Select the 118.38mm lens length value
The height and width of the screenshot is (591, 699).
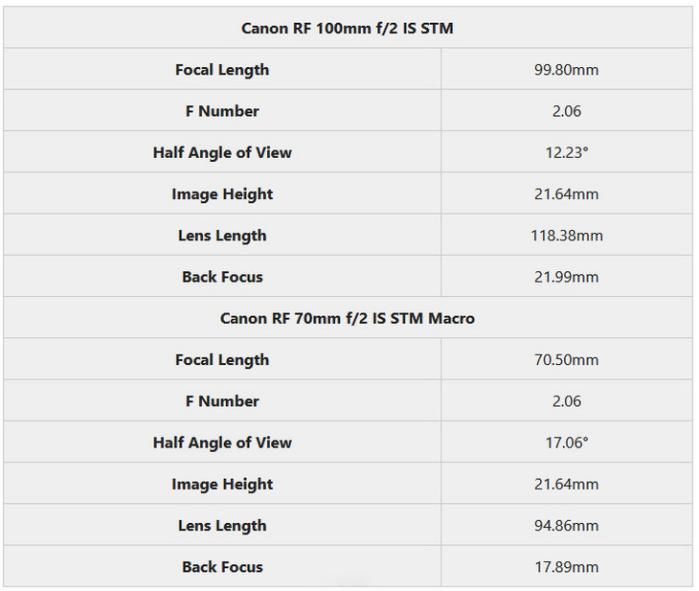(x=566, y=236)
